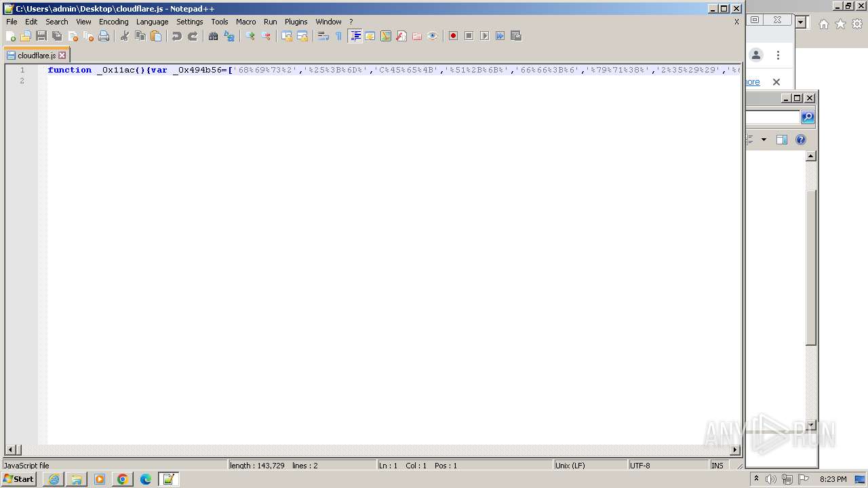This screenshot has height=488, width=868.
Task: Open the File menu
Action: (x=12, y=22)
